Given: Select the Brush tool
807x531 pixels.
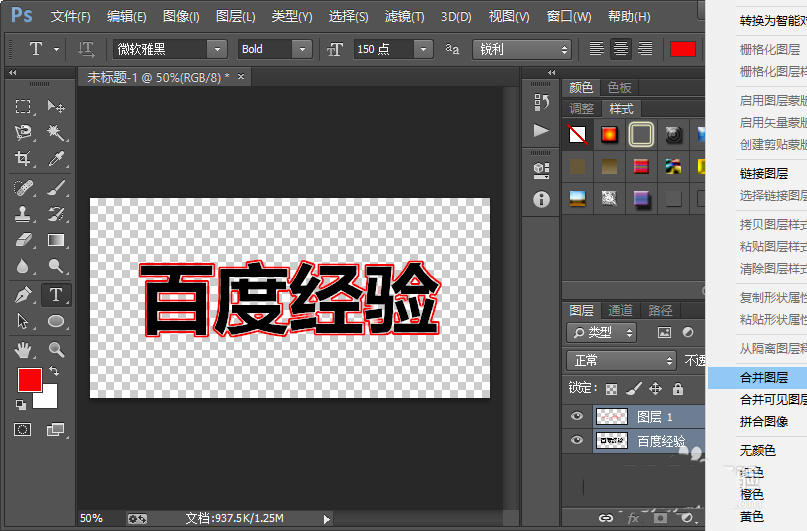Looking at the screenshot, I should 56,188.
